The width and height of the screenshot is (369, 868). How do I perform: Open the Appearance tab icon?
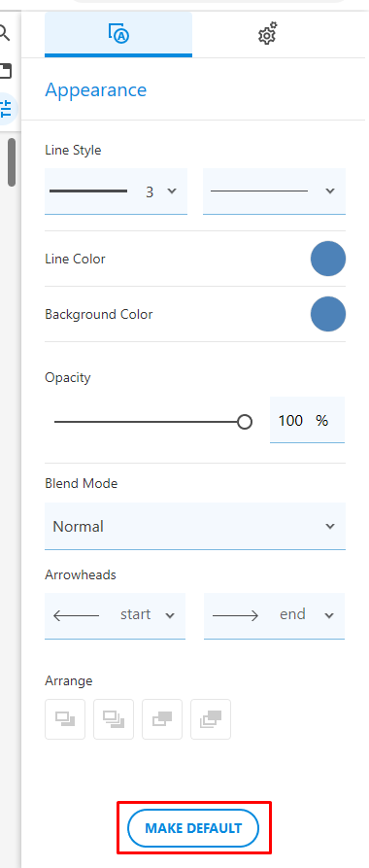118,33
